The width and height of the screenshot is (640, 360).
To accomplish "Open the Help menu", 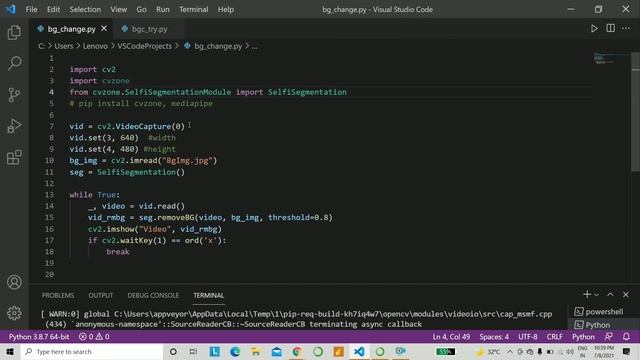I will click(x=226, y=9).
